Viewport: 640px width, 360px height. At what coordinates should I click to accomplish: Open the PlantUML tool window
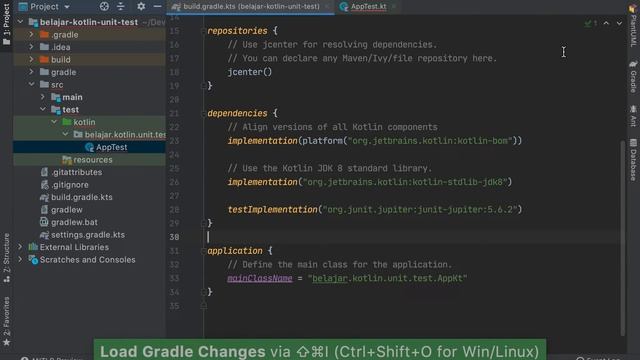click(x=633, y=25)
